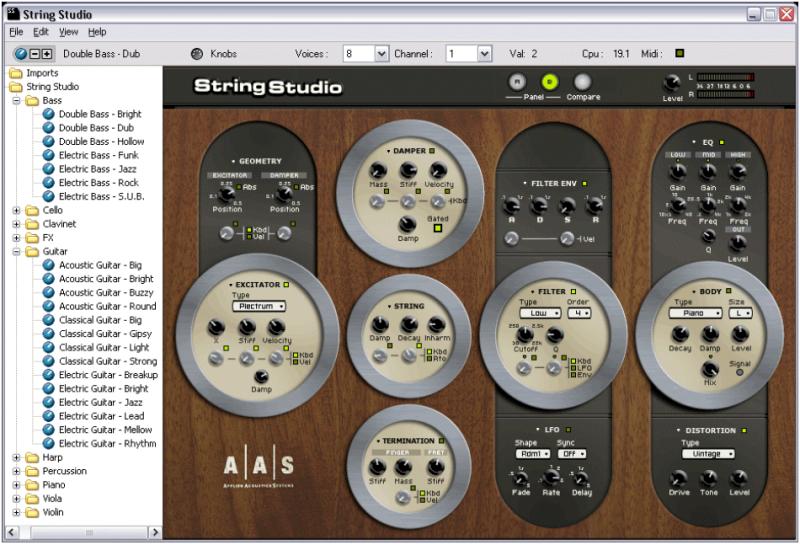Click the Rate knob in LFO section
Screen dimensions: 800x545
pos(551,478)
